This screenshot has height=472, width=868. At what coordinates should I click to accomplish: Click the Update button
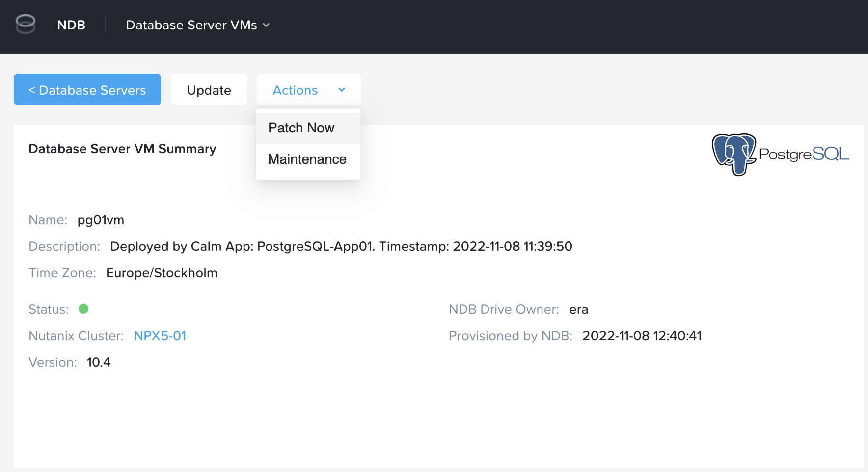(x=209, y=90)
